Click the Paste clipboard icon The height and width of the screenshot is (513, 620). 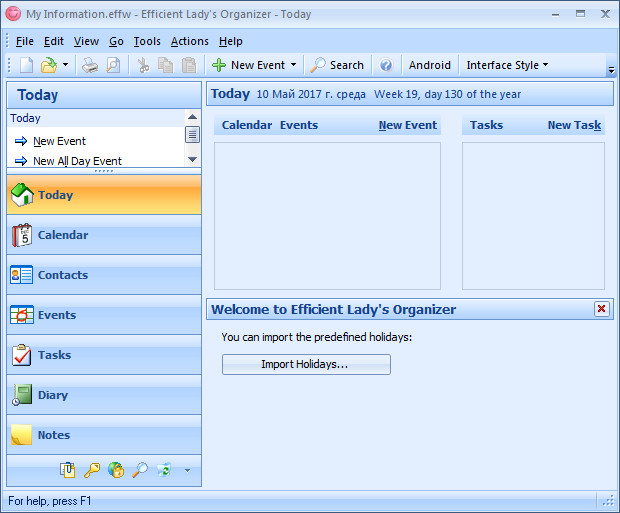189,65
